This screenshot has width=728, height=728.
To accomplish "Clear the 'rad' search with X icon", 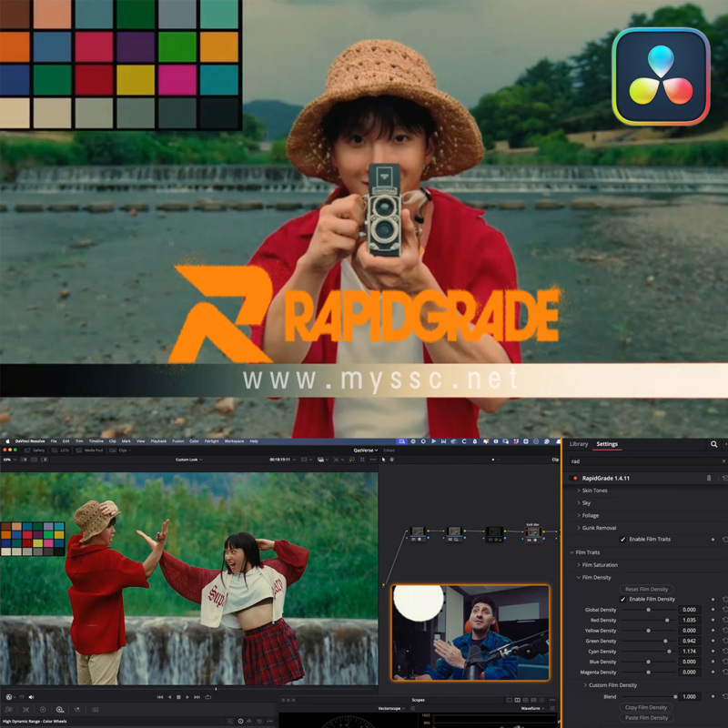I will coord(723,461).
